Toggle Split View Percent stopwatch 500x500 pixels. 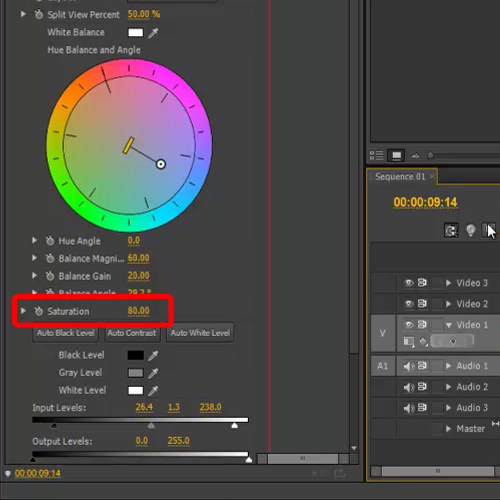click(x=39, y=14)
